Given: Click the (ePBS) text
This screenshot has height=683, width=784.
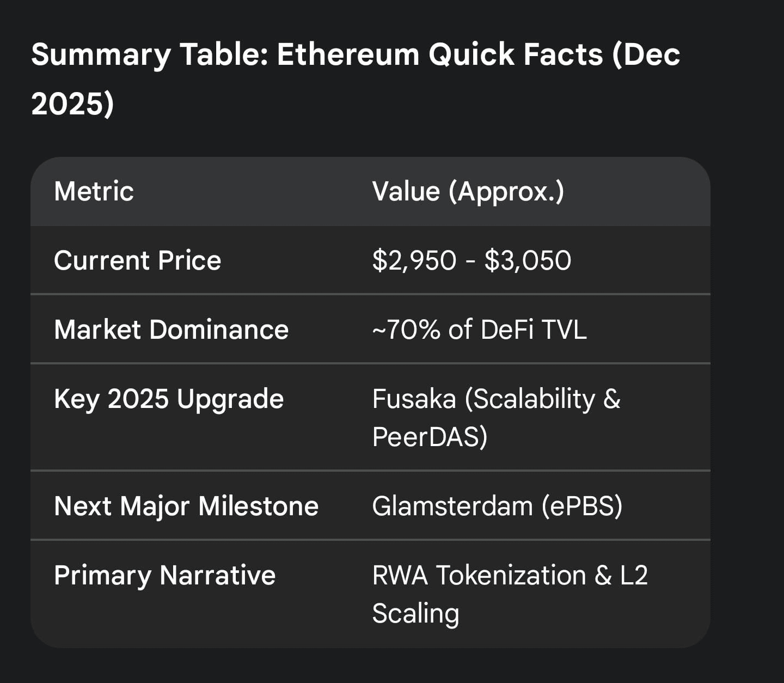Looking at the screenshot, I should tap(581, 506).
